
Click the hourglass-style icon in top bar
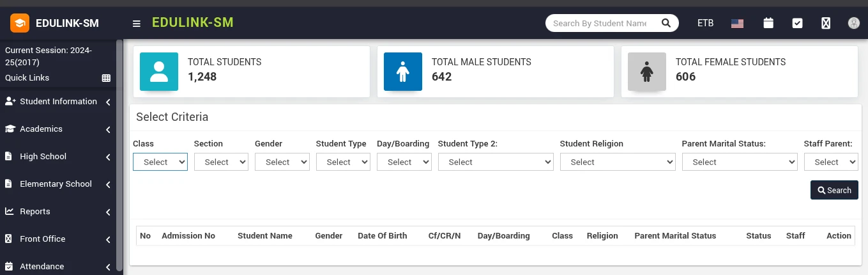click(x=826, y=23)
